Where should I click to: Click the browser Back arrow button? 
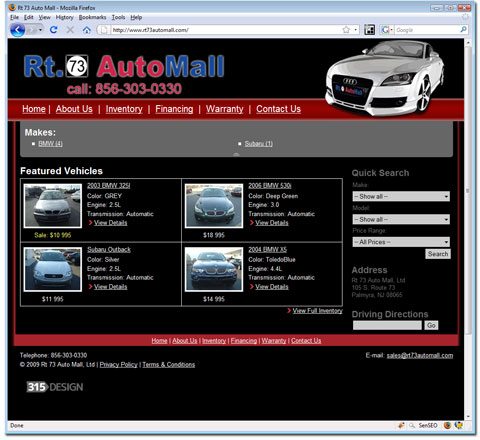coord(18,30)
